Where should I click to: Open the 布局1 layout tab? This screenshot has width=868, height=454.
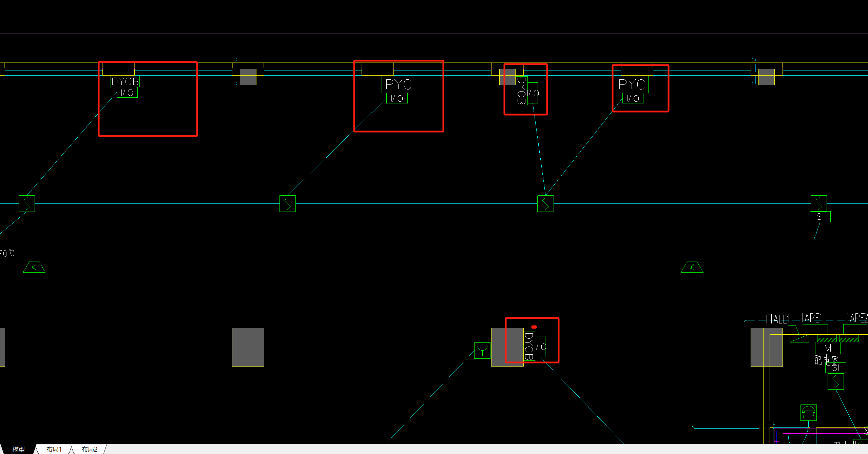pyautogui.click(x=54, y=449)
